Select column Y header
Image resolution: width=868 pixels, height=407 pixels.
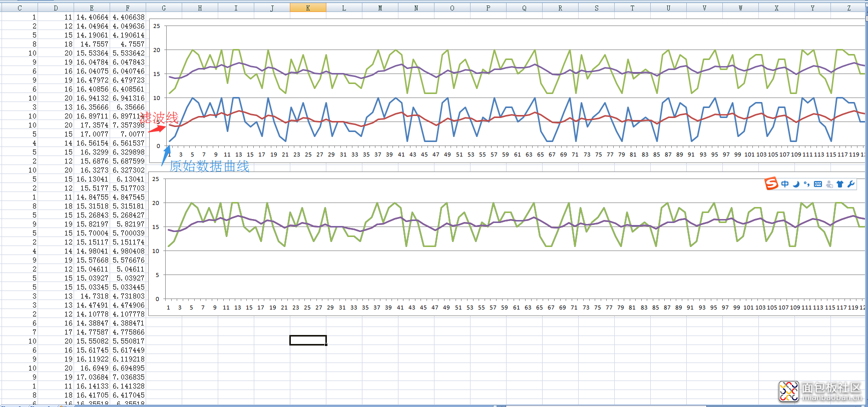(x=812, y=8)
